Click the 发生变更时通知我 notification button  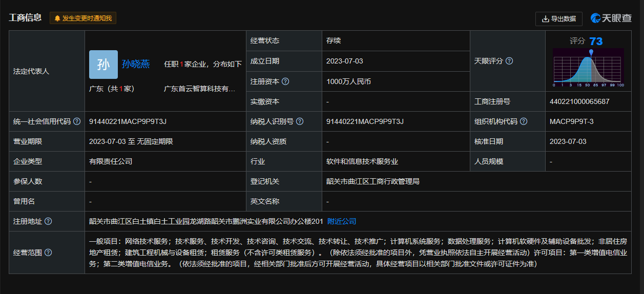tap(83, 18)
